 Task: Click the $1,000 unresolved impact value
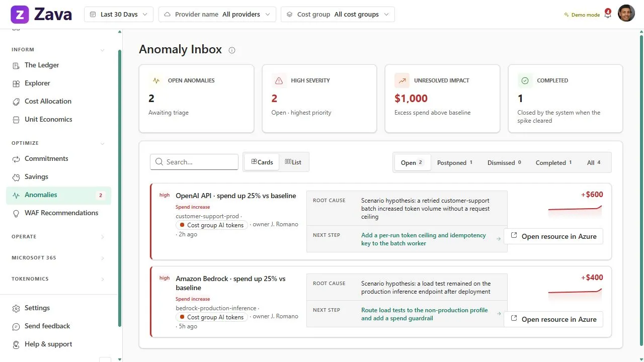[x=411, y=99]
